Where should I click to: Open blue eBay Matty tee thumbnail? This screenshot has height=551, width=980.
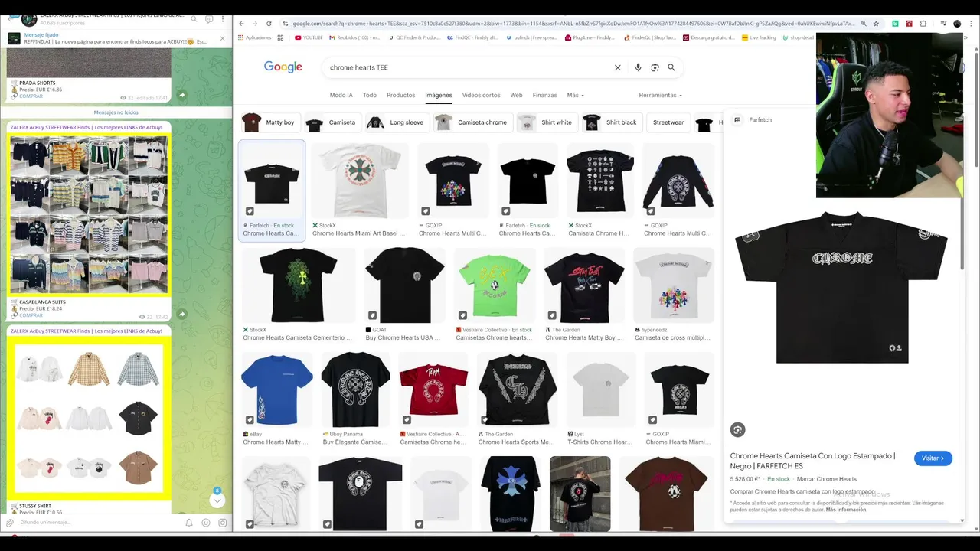276,390
